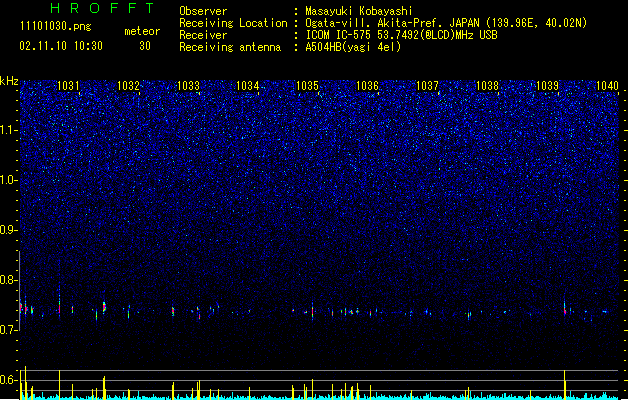Click the 1.1 kHz axis tick label
The height and width of the screenshot is (400, 629).
9,130
